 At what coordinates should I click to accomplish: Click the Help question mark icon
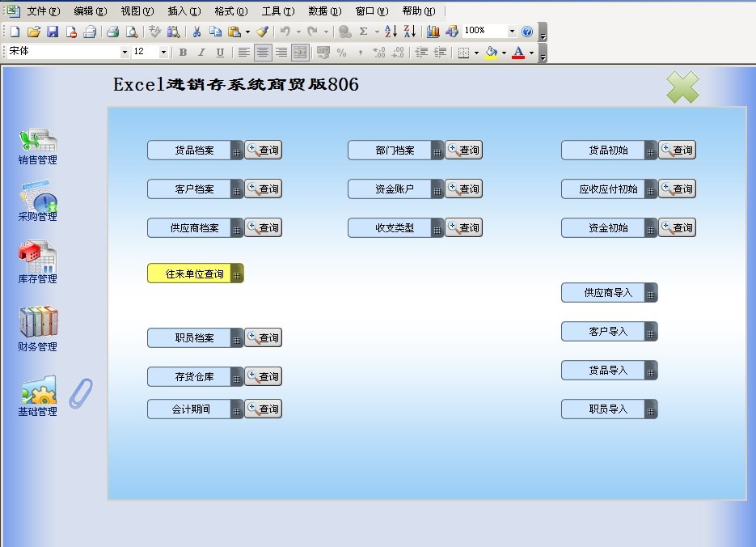527,32
